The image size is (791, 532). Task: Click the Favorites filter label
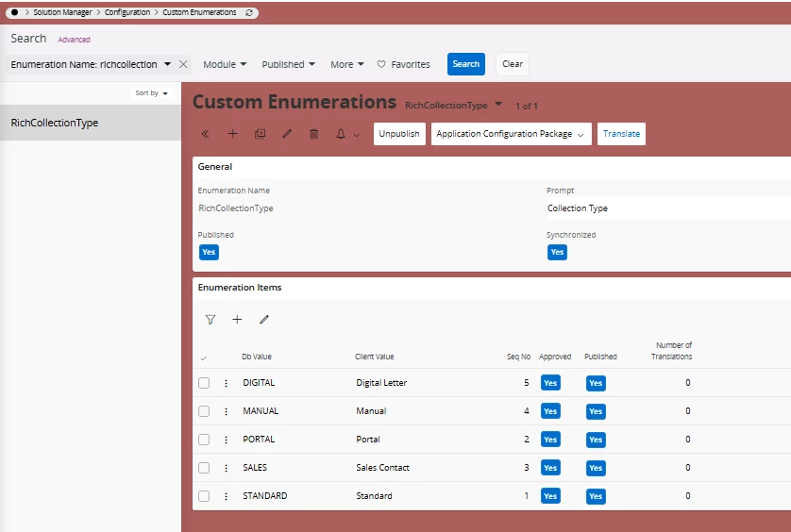pos(411,64)
